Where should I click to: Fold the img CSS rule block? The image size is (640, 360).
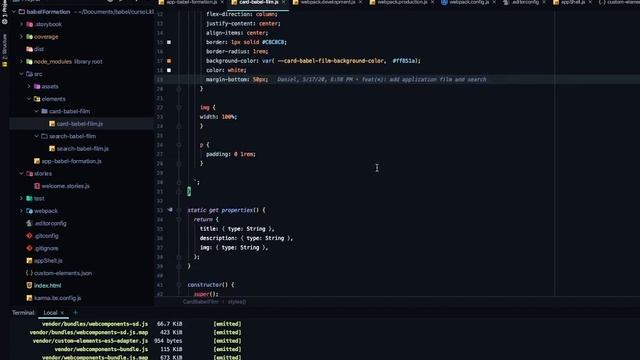point(179,107)
